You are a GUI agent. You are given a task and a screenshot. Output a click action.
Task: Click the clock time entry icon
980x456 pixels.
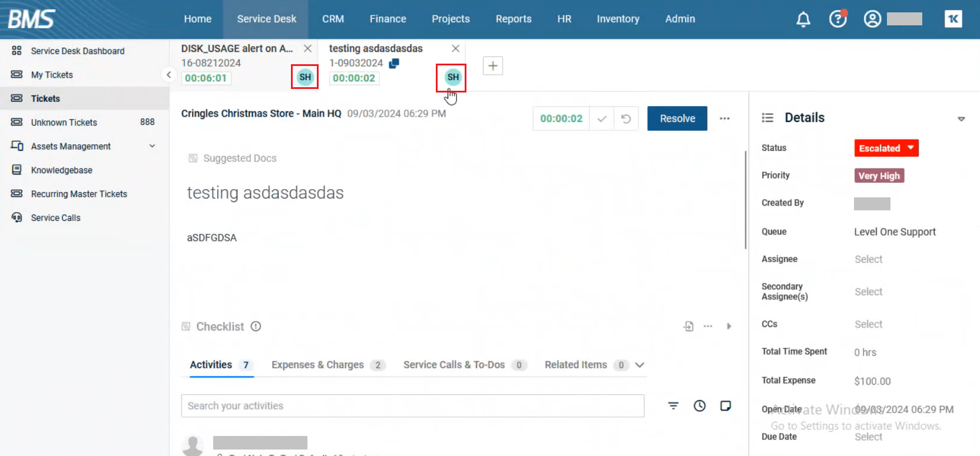pyautogui.click(x=699, y=406)
